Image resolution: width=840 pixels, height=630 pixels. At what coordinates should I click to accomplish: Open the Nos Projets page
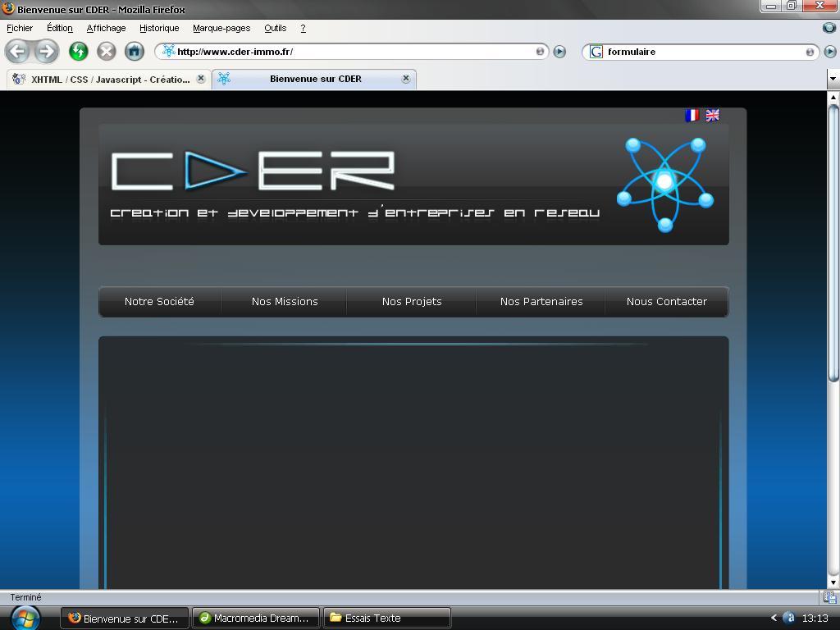tap(412, 302)
